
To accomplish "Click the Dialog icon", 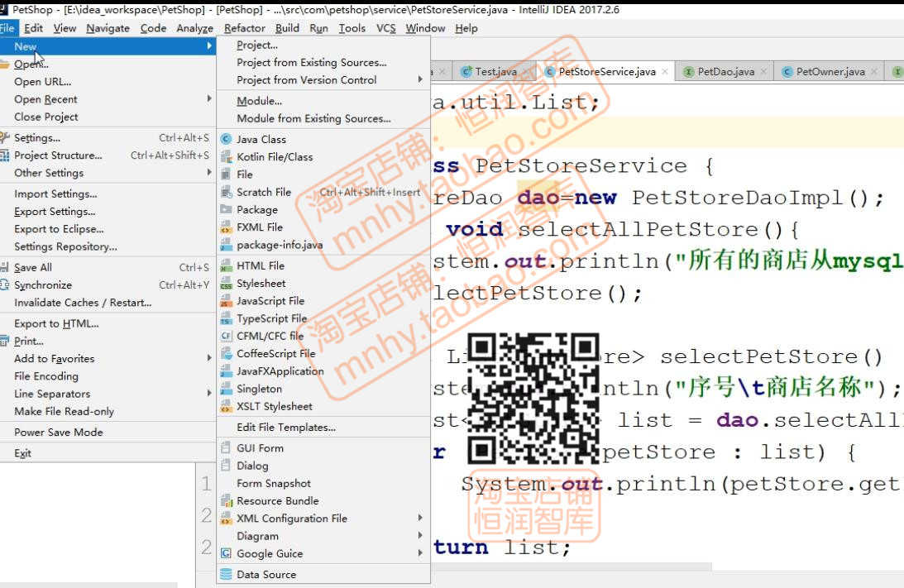I will click(x=226, y=466).
